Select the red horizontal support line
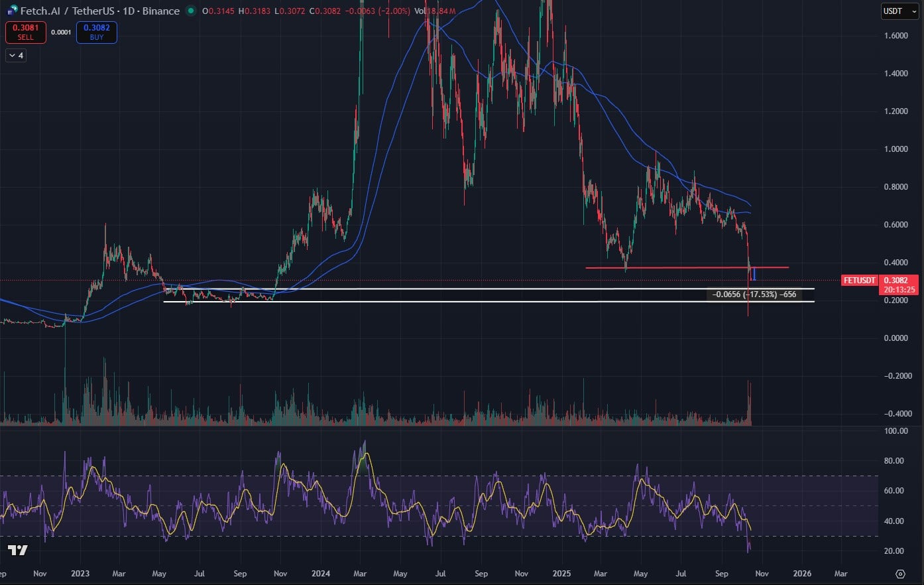Screen dimensions: 924x585 click(x=663, y=267)
